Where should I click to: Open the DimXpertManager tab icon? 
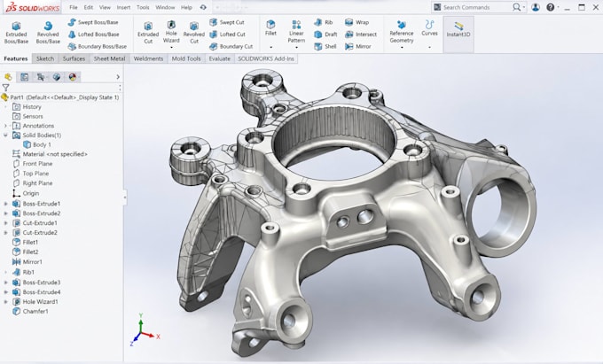57,77
